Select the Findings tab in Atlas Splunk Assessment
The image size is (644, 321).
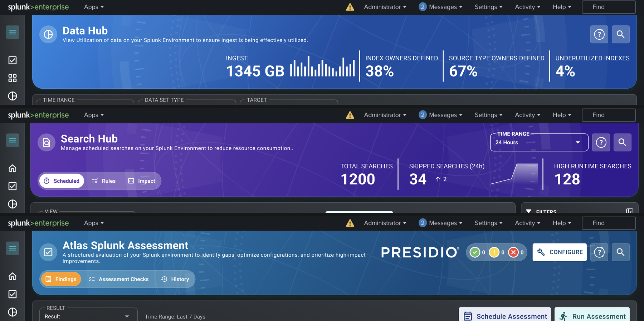61,279
